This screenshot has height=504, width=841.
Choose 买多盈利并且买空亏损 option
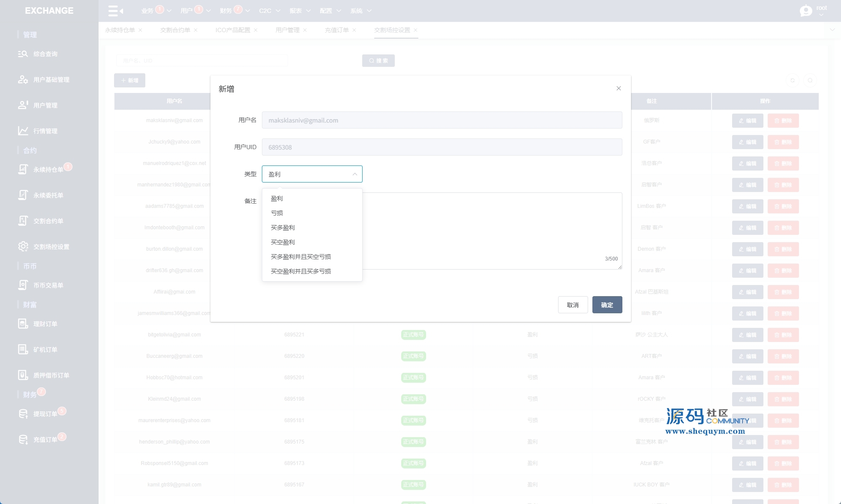click(x=300, y=257)
